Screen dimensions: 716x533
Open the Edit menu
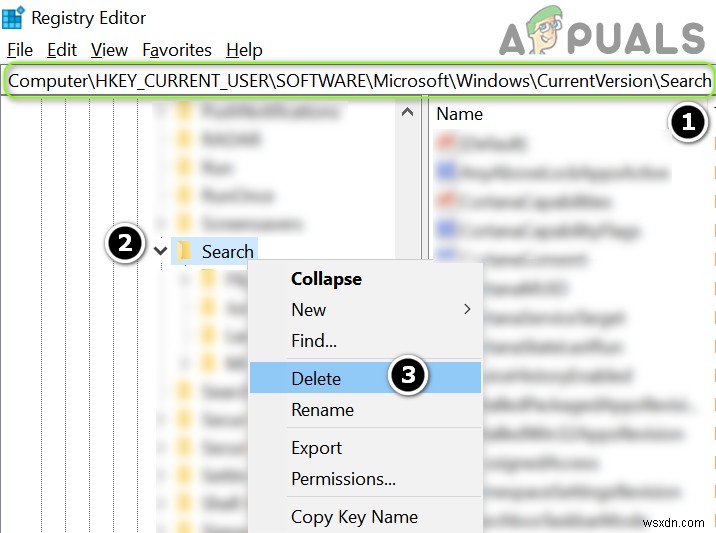click(x=62, y=50)
